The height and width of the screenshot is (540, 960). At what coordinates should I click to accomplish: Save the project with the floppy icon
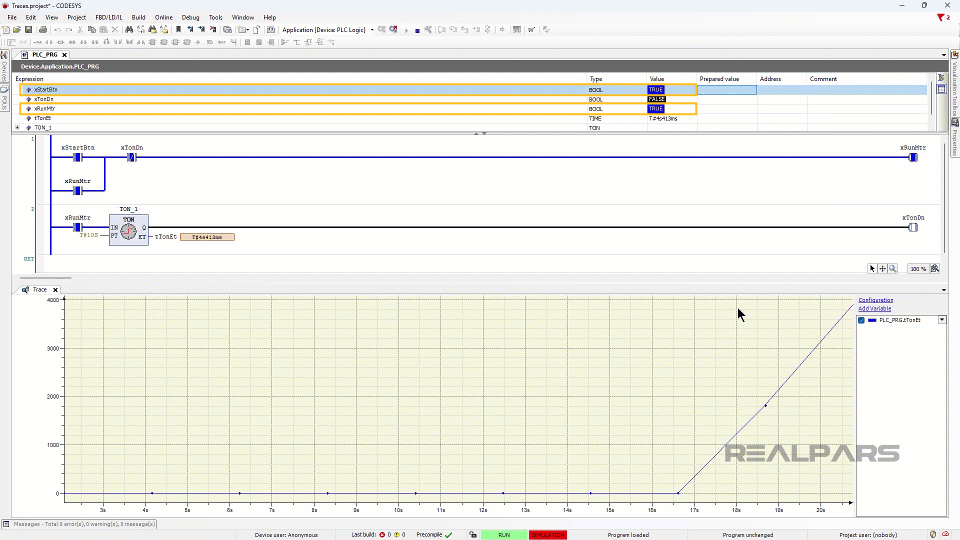point(28,29)
